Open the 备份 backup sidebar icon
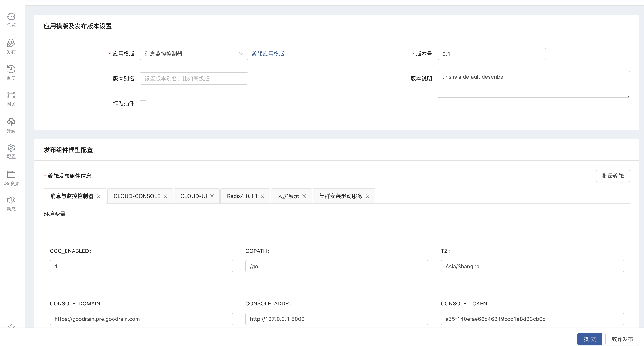 [11, 69]
